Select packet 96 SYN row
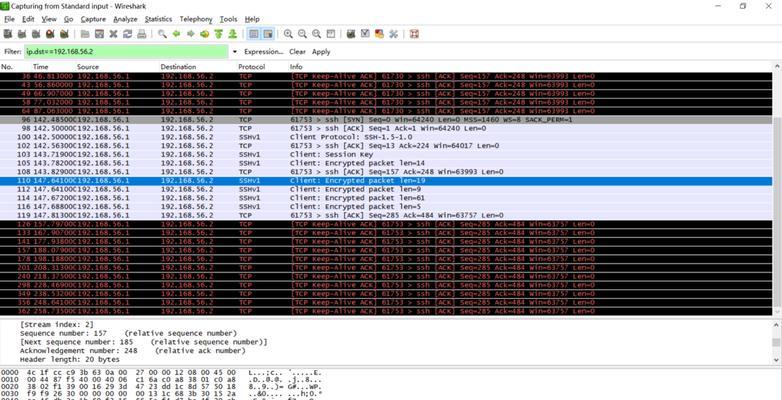This screenshot has height=400, width=782. point(386,120)
